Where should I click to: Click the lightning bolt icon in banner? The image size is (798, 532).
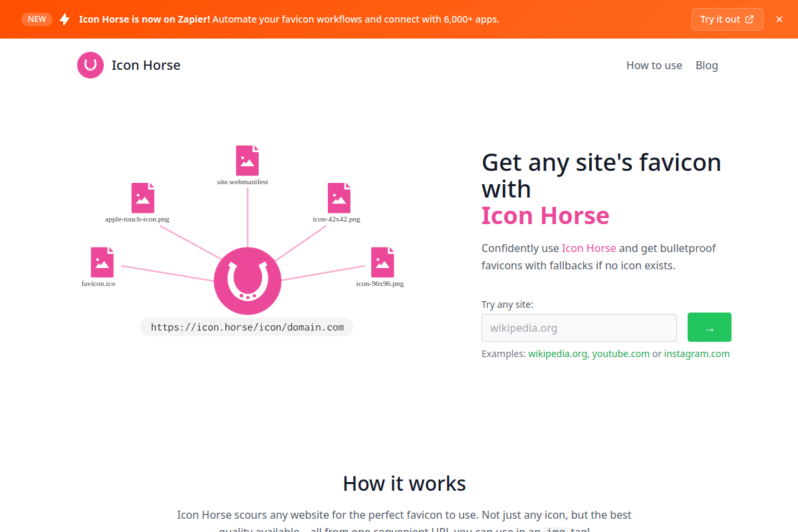pyautogui.click(x=65, y=19)
